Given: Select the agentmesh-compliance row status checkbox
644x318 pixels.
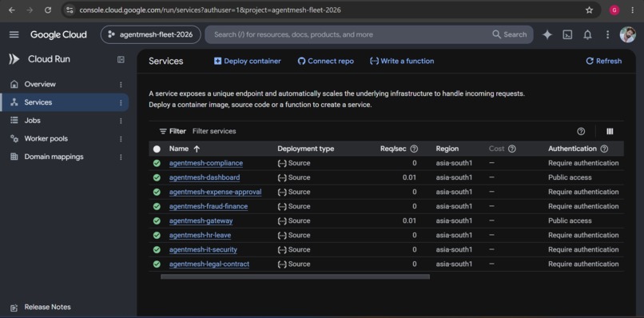Looking at the screenshot, I should coord(157,163).
